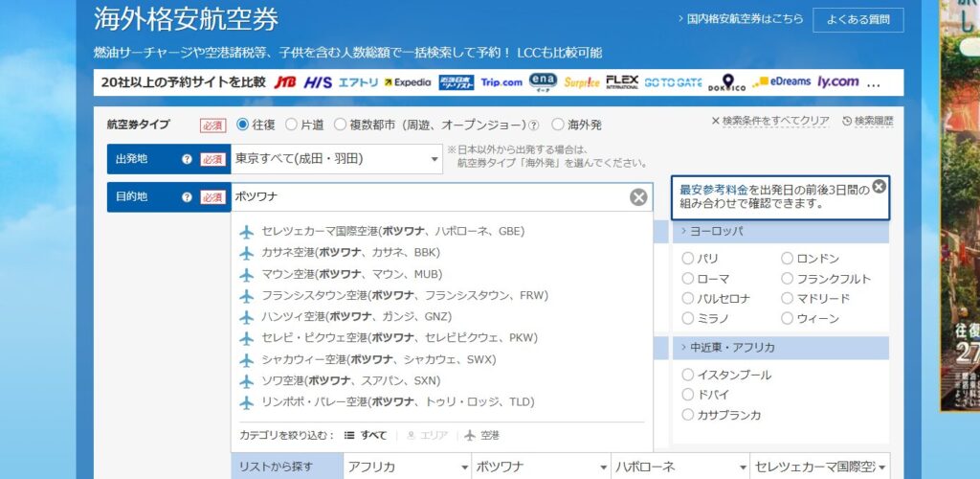Screen dimensions: 980x479
Task: Click the よくある質問 button
Action: tap(858, 20)
